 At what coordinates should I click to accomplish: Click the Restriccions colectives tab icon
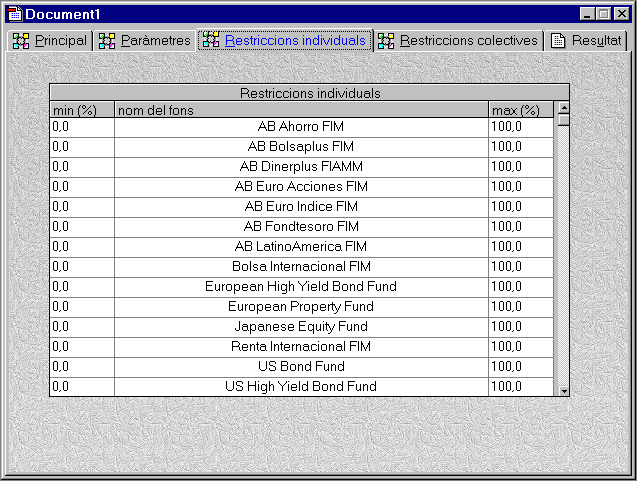pyautogui.click(x=386, y=41)
